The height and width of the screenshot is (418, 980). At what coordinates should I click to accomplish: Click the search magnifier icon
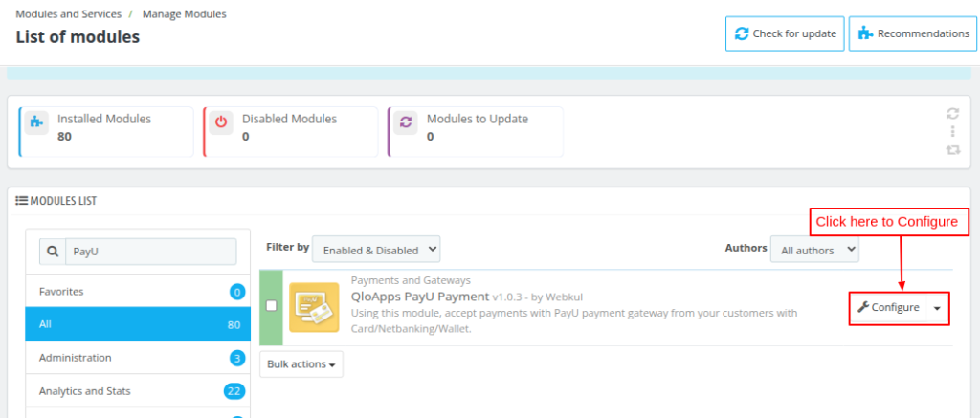53,252
